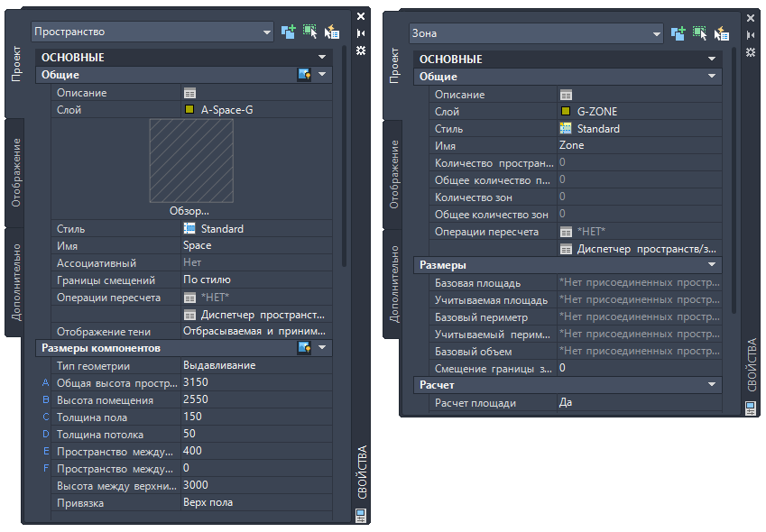Click illustration toggle icon in Общие header

(304, 75)
